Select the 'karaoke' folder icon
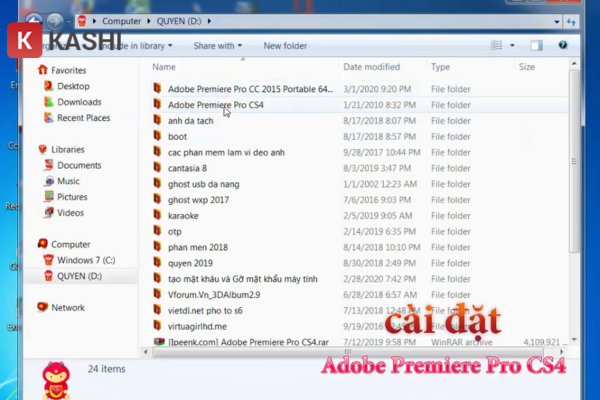The height and width of the screenshot is (400, 600). tap(157, 215)
